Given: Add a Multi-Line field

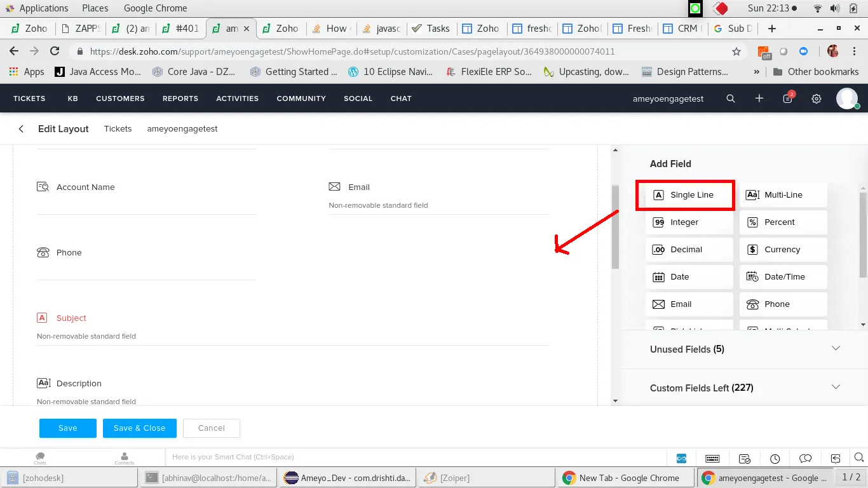Looking at the screenshot, I should [783, 195].
